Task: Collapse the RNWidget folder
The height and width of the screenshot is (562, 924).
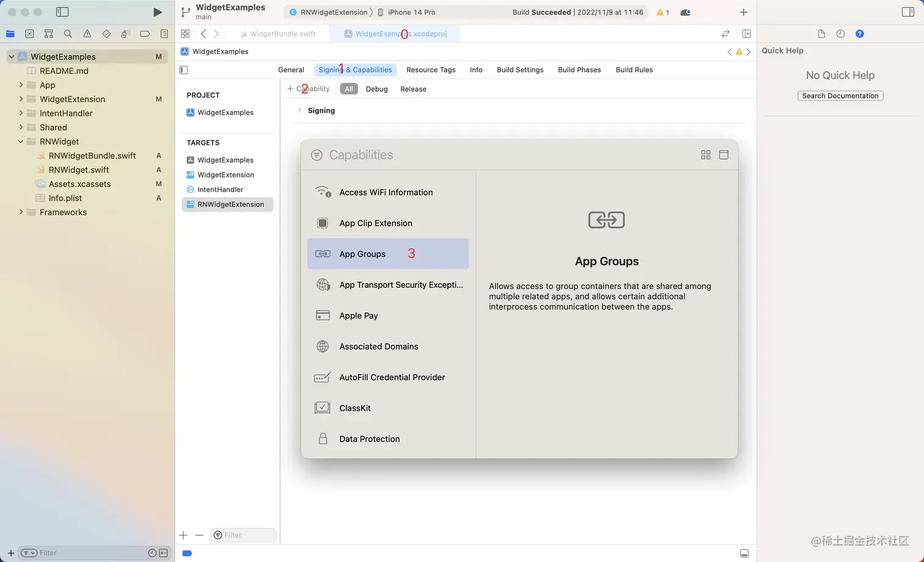Action: point(21,141)
